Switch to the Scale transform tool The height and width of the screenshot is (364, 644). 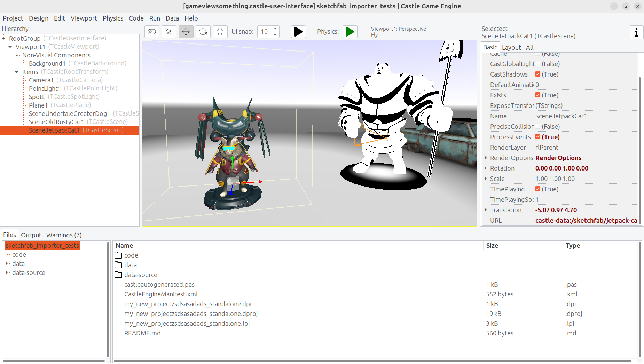(220, 32)
